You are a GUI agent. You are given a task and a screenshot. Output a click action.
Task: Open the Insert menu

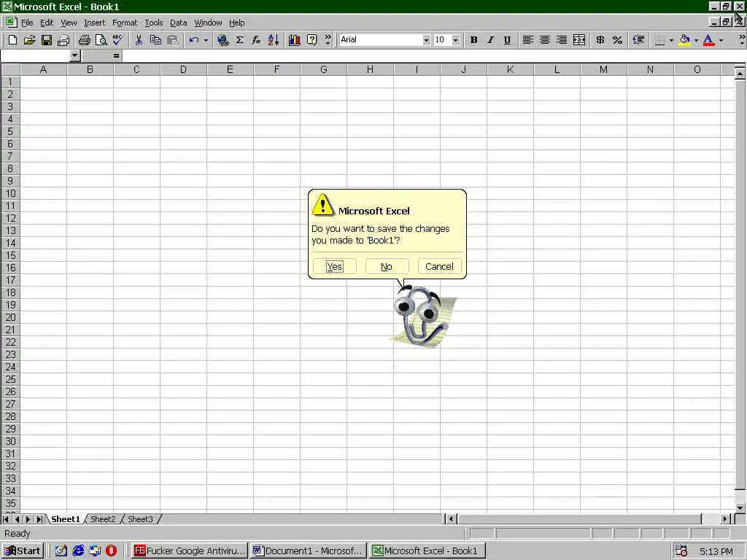point(94,23)
